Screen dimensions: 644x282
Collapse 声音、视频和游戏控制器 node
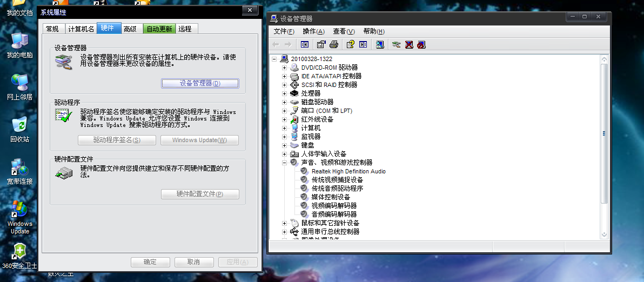(284, 163)
